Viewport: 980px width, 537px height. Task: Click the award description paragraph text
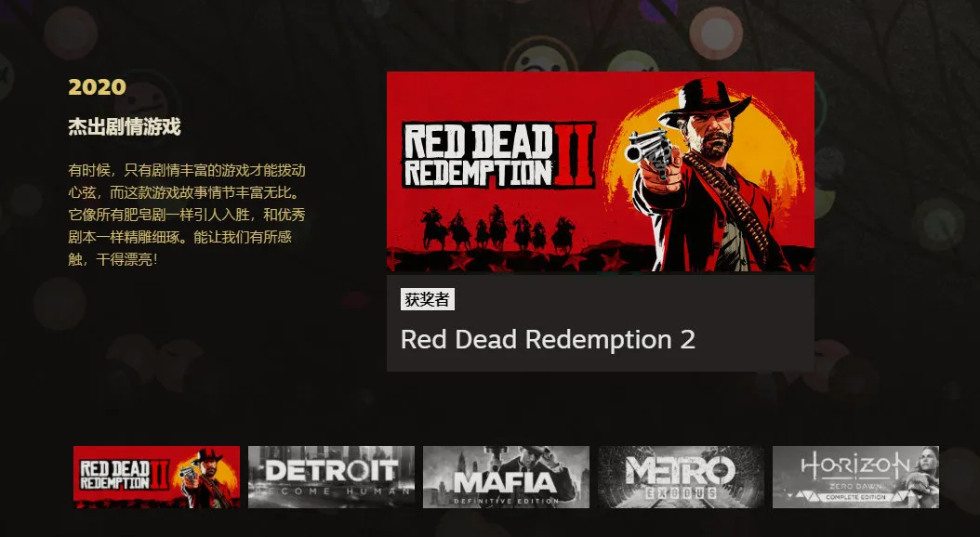click(186, 215)
